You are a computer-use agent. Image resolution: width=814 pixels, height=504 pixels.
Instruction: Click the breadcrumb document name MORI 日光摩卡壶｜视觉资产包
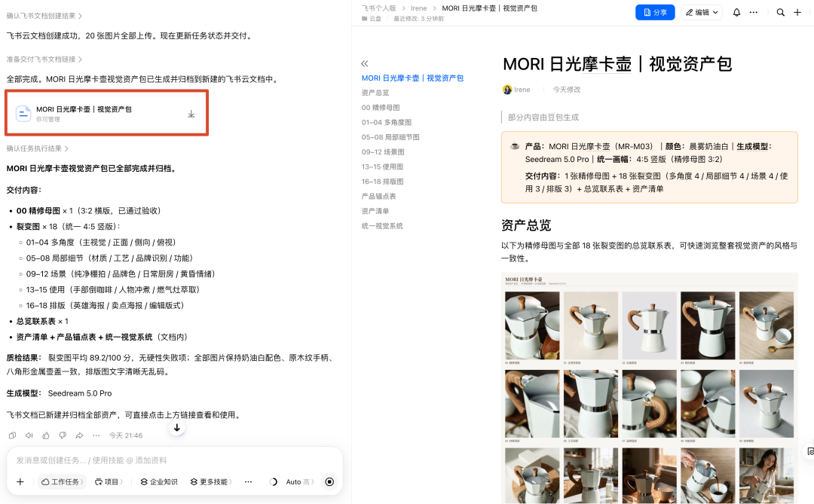point(490,8)
